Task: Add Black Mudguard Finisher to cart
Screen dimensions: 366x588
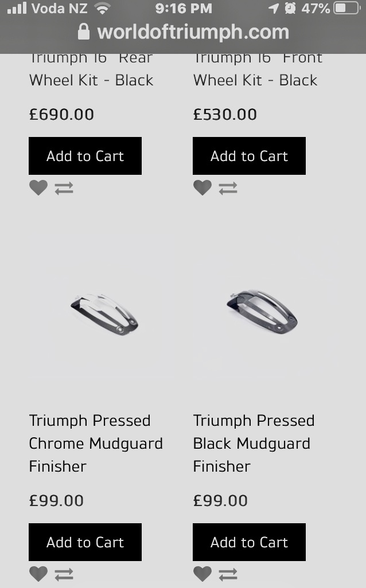Action: 249,542
